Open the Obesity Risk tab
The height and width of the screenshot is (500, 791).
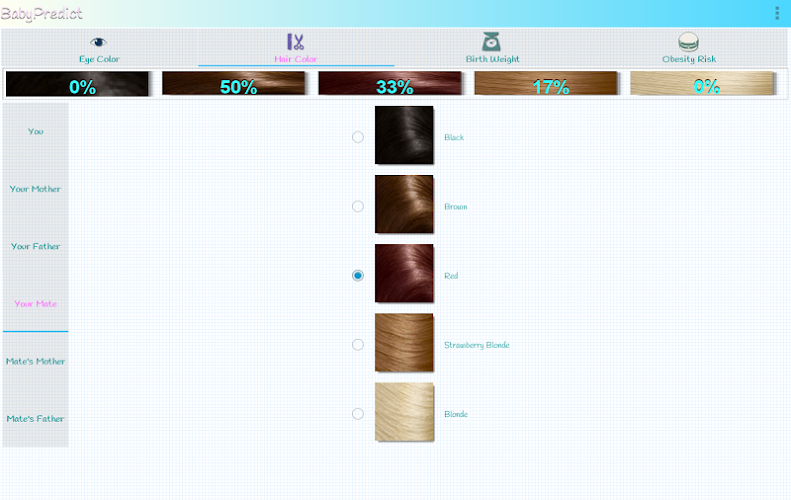[689, 48]
